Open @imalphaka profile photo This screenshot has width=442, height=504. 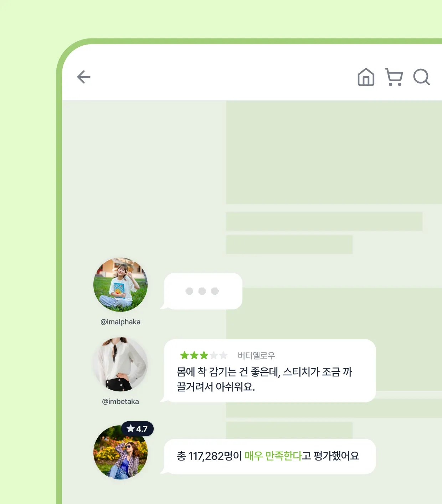pos(120,285)
